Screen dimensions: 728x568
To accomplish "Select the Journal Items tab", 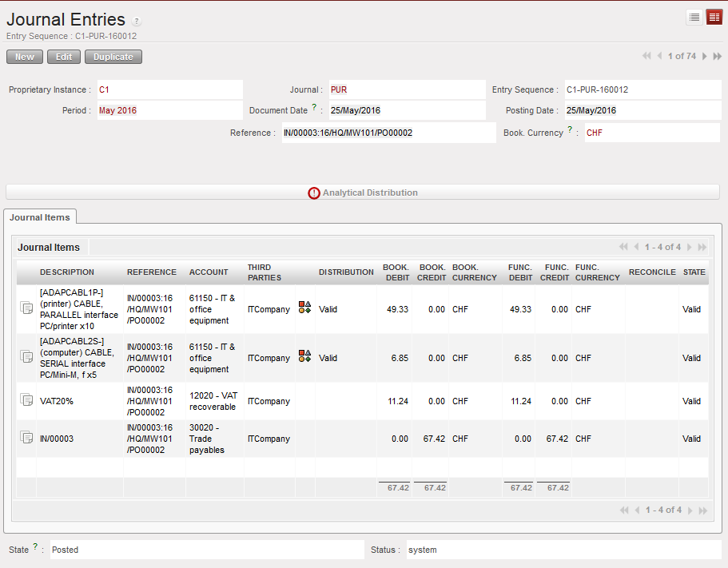I will tap(40, 217).
